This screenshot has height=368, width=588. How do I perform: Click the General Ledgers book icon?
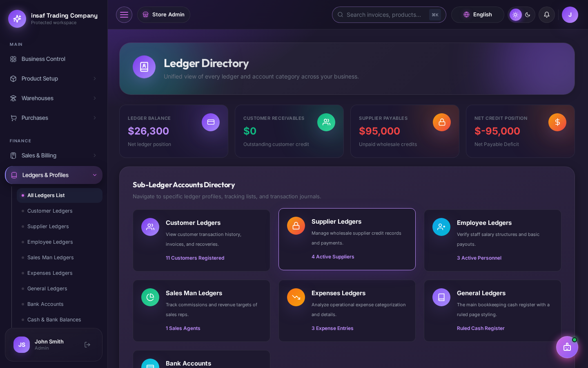pos(441,297)
